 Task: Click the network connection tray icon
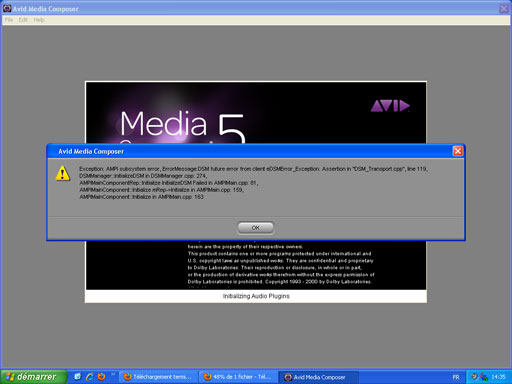[x=484, y=377]
